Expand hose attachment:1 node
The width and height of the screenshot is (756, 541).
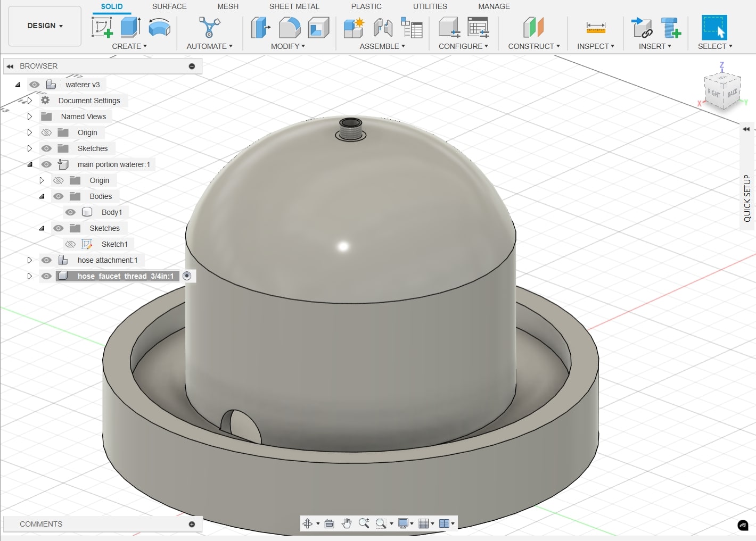click(30, 260)
